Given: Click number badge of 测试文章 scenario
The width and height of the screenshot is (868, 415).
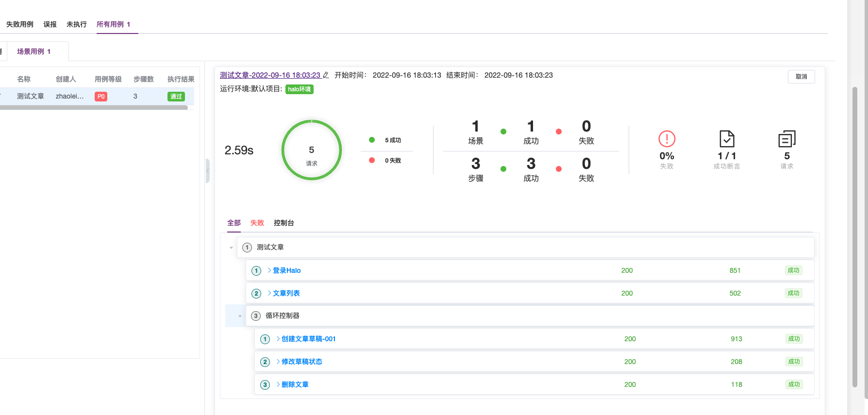Looking at the screenshot, I should 247,248.
